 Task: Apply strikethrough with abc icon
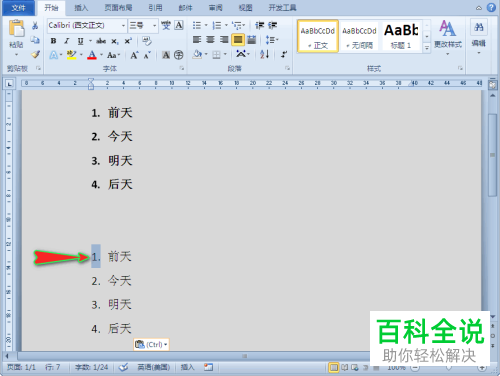click(x=101, y=41)
